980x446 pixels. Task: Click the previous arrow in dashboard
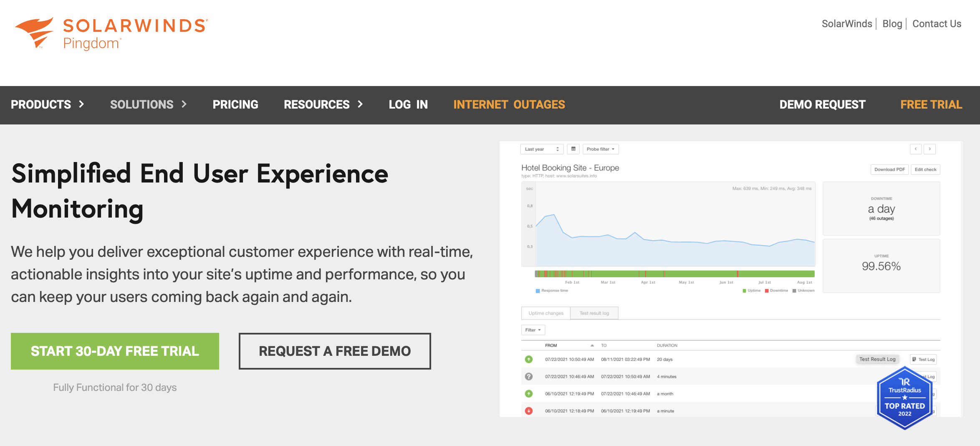click(x=916, y=149)
